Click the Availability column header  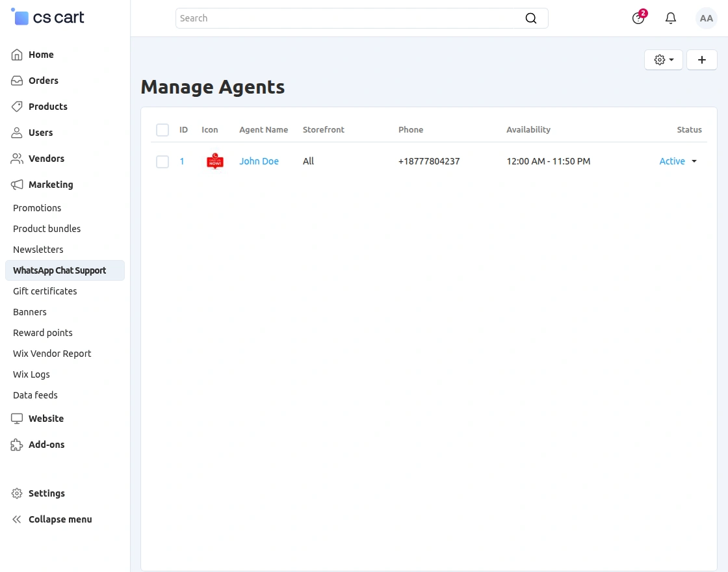click(528, 129)
